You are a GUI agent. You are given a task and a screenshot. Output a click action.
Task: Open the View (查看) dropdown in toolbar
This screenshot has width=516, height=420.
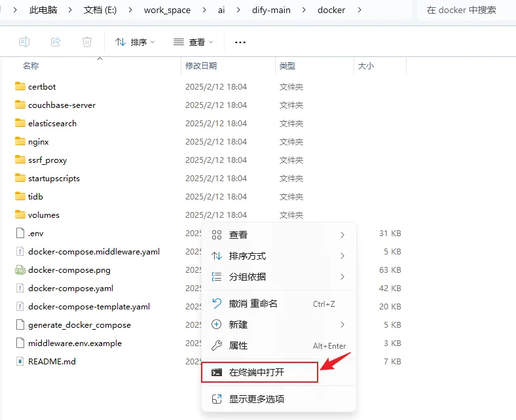click(x=194, y=42)
